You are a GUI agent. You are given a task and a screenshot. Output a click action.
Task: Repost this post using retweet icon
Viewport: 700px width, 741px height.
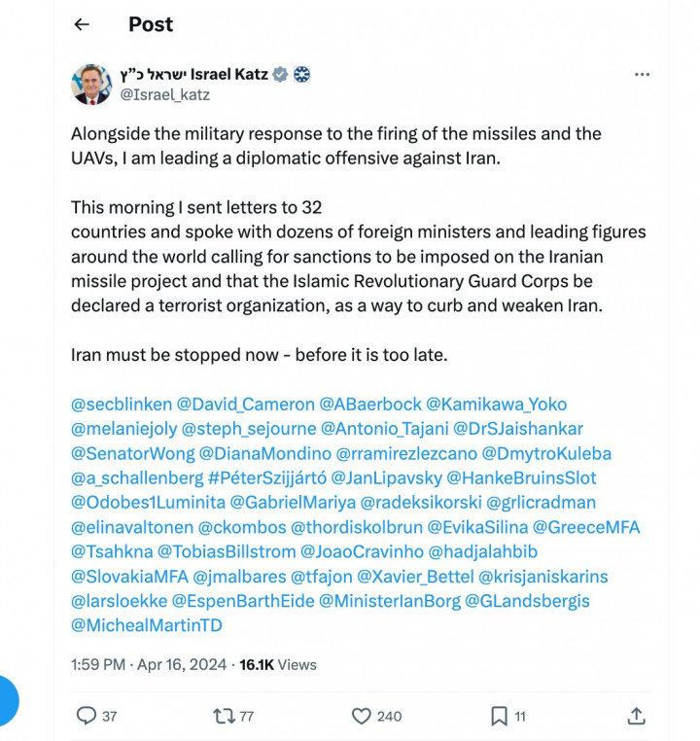pyautogui.click(x=223, y=716)
